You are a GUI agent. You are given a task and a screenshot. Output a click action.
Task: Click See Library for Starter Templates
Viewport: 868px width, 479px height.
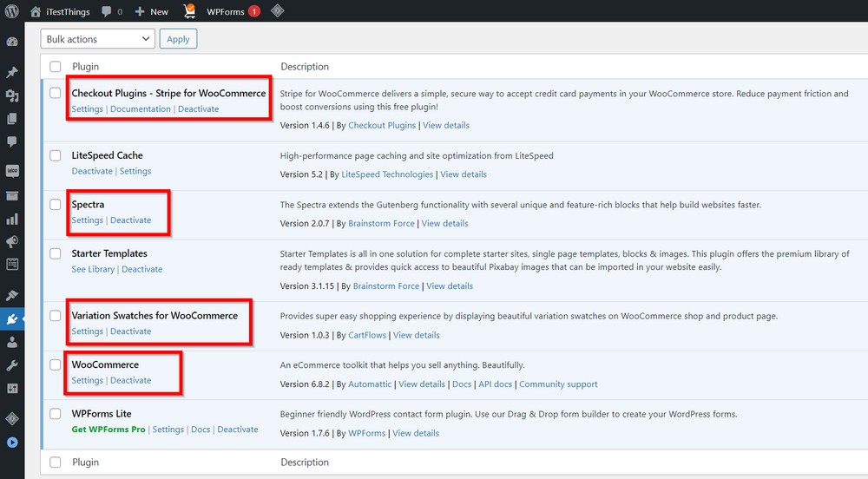click(x=93, y=269)
